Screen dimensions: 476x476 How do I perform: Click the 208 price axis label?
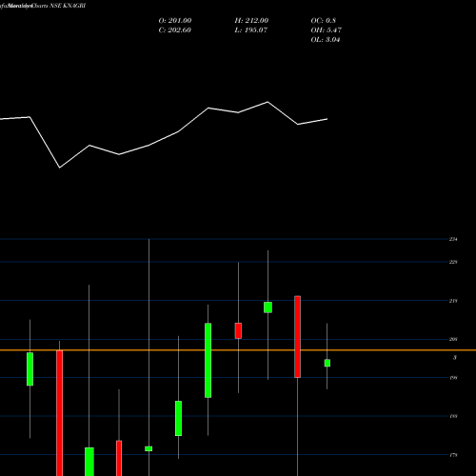click(x=453, y=339)
